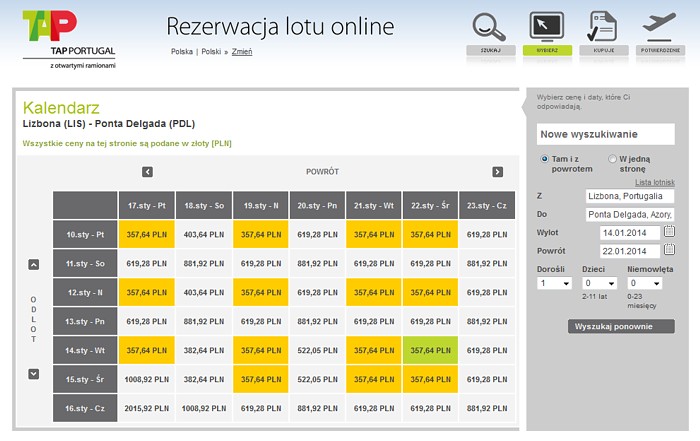Open the Dorośli passenger count dropdown

[x=554, y=283]
